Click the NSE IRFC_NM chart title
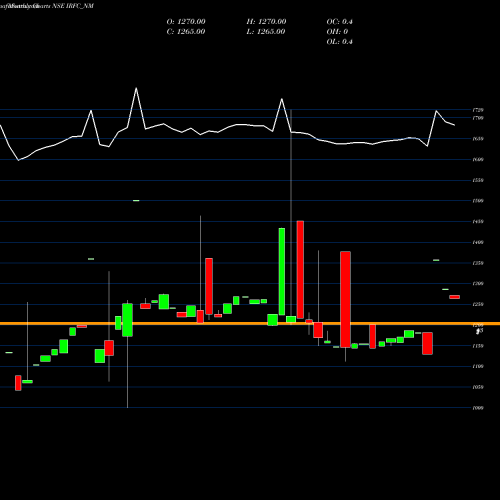Viewport: 500px width, 500px height. point(73,6)
